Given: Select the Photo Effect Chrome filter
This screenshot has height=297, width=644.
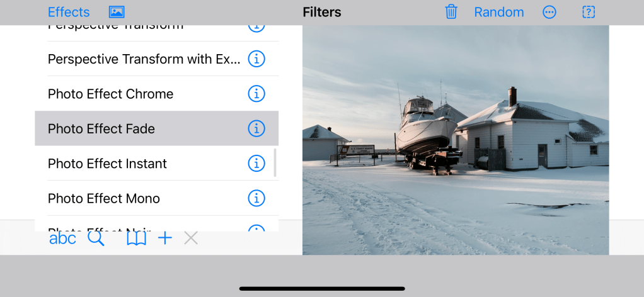Looking at the screenshot, I should click(x=111, y=94).
